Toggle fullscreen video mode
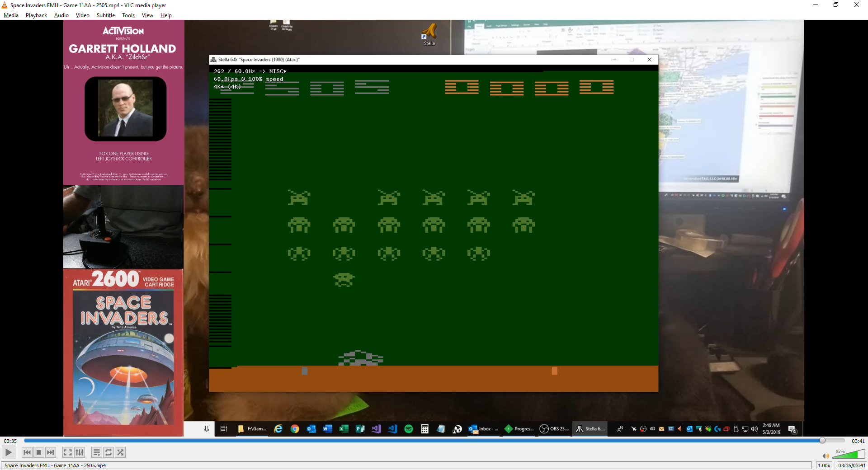Image resolution: width=868 pixels, height=470 pixels. pos(68,452)
